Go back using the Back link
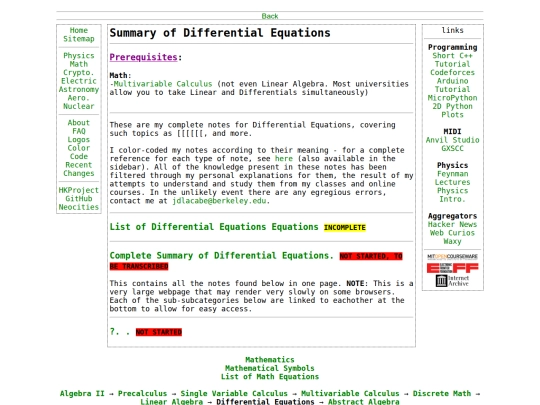This screenshot has width=540, height=405. point(270,16)
